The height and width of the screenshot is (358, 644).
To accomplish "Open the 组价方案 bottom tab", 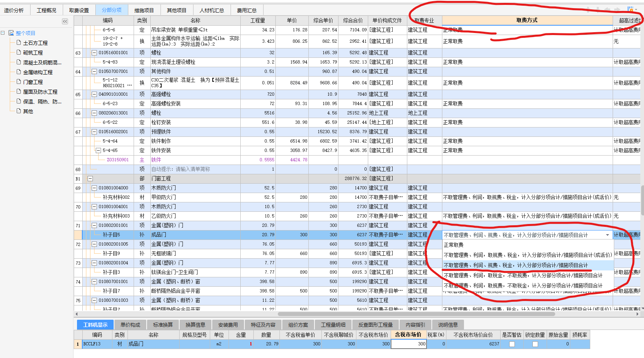I will pos(298,325).
